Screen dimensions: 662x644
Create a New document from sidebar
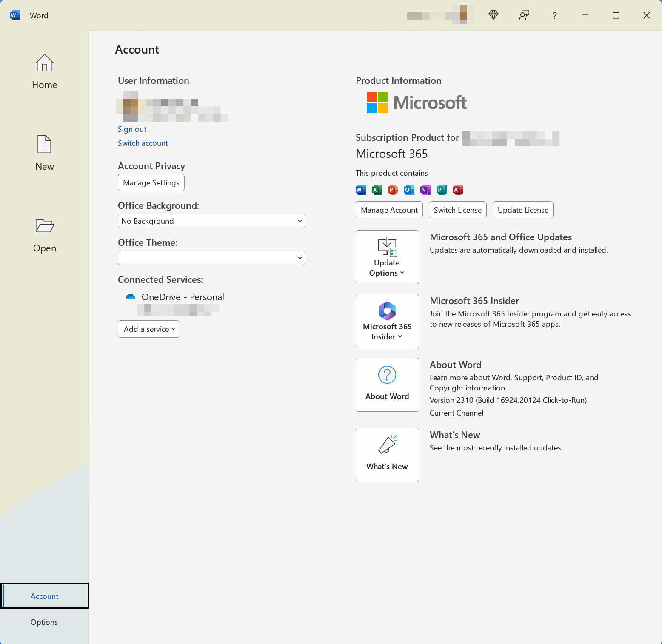(x=44, y=153)
